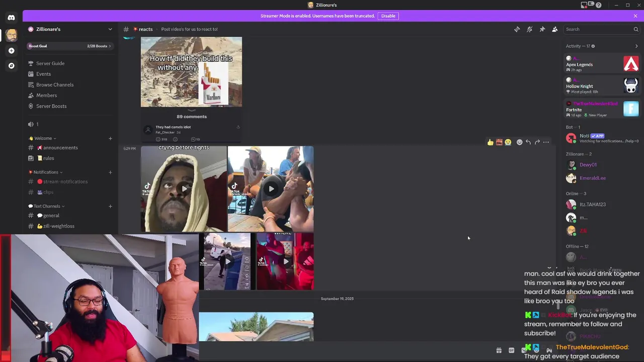Open Activity settings gear icon
Viewport: 644px width, 362px height.
pos(593,46)
